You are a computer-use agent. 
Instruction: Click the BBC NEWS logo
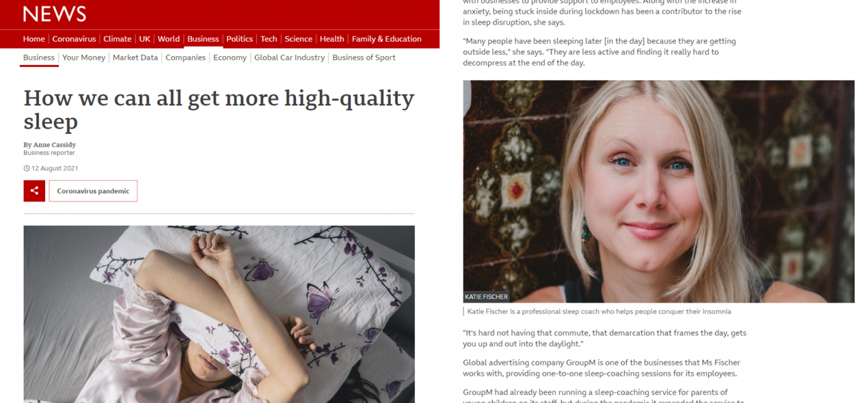pyautogui.click(x=55, y=14)
